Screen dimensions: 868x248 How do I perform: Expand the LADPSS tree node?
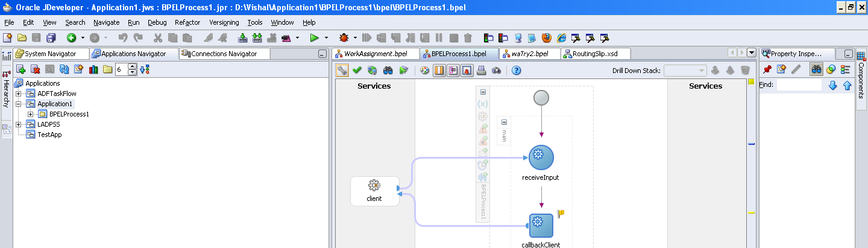coord(18,124)
